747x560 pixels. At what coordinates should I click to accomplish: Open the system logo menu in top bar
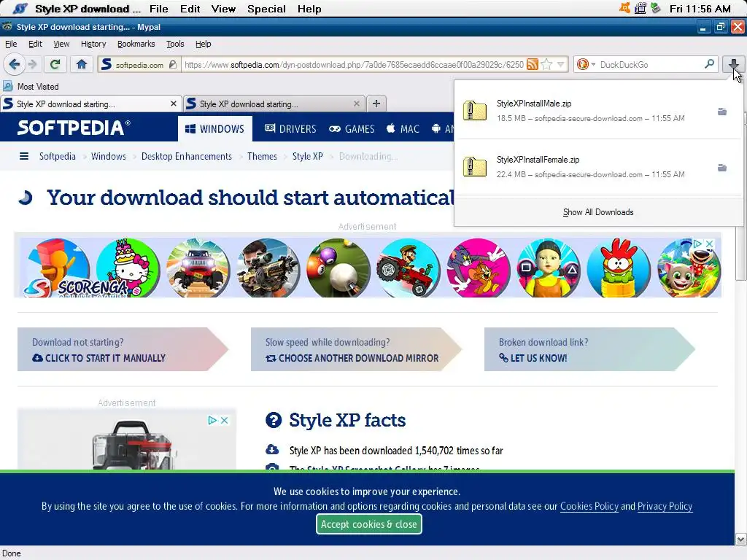pos(20,9)
